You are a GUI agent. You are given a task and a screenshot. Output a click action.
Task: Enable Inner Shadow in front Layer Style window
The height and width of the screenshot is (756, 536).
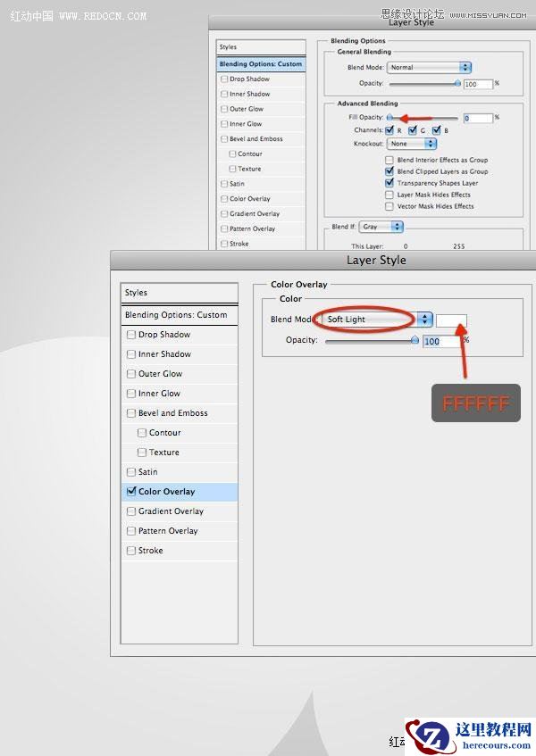[x=130, y=353]
